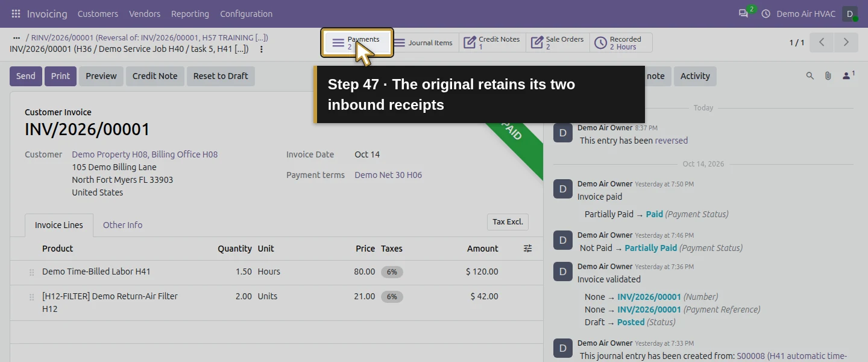Click the Unit column header
The height and width of the screenshot is (362, 868).
[x=266, y=249]
